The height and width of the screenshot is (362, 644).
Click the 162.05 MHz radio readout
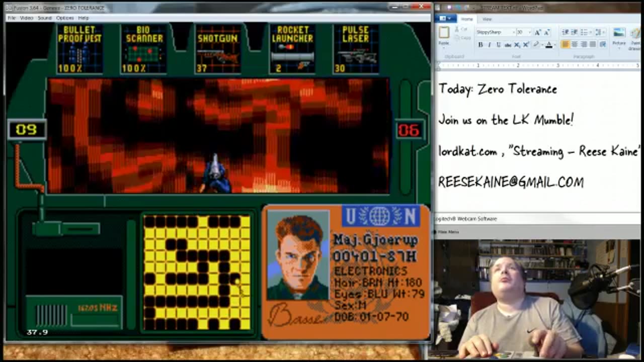coord(98,308)
